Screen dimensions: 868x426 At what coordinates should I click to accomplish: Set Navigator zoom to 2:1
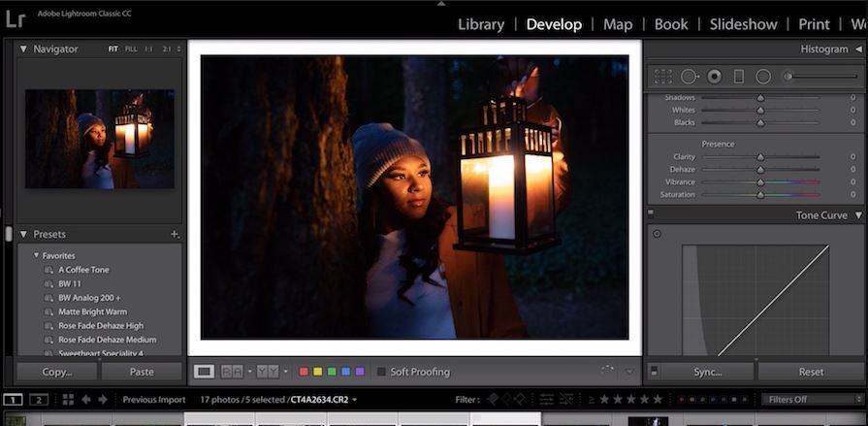pyautogui.click(x=167, y=49)
